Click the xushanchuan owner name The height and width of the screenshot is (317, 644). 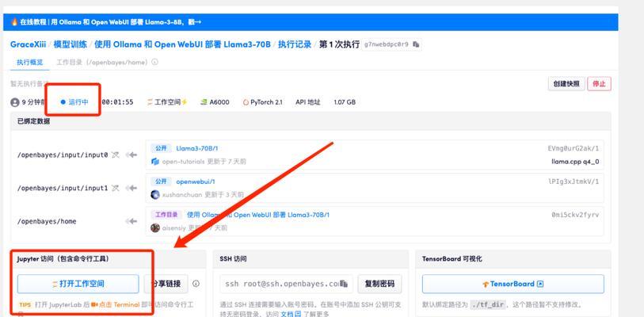pos(182,194)
